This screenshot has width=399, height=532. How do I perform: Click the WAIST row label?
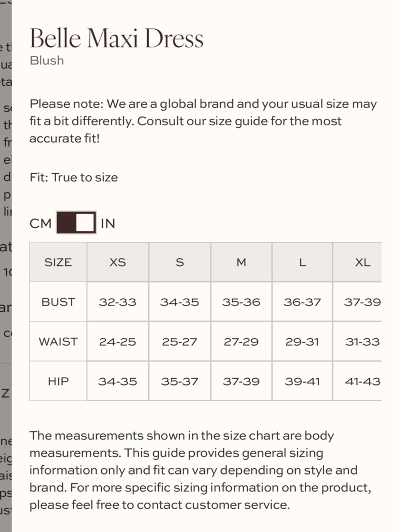click(58, 342)
